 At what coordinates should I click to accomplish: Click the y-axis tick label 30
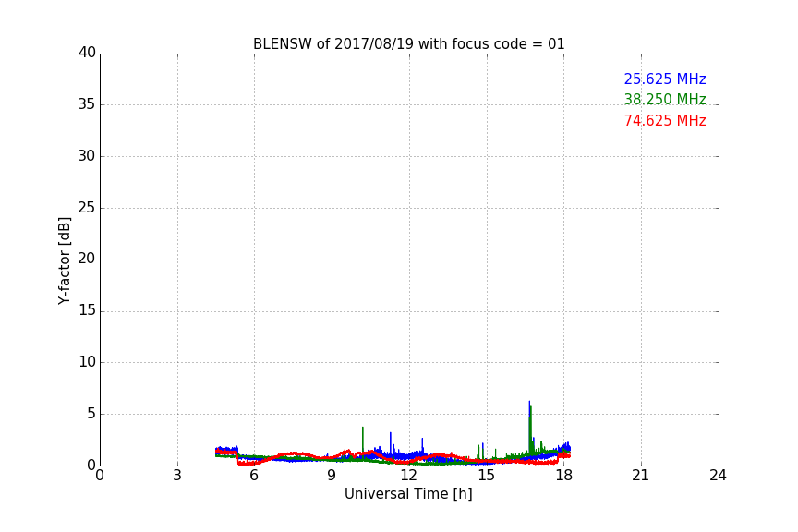[x=87, y=156]
